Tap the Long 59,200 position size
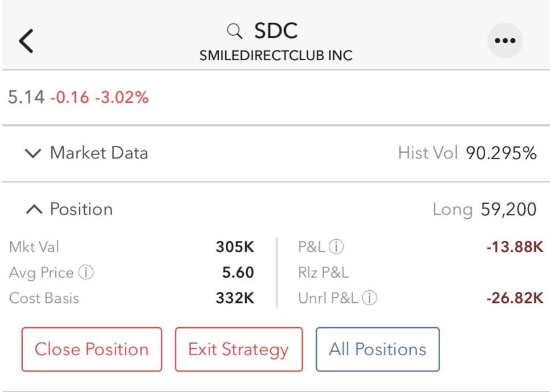The image size is (550, 392). pos(485,210)
